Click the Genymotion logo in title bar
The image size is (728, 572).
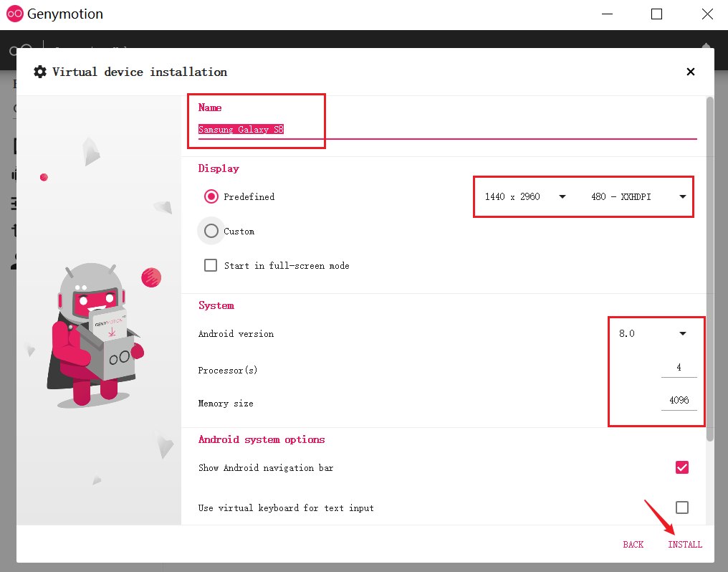15,14
